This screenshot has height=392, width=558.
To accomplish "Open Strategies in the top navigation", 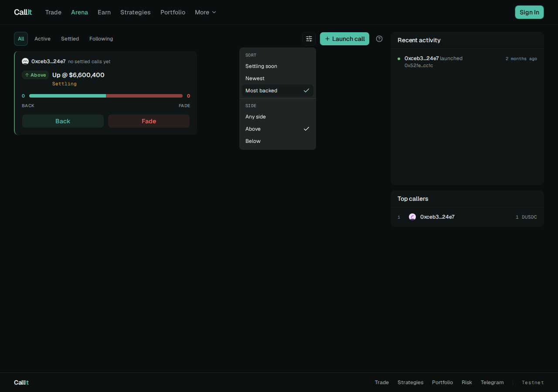I will (x=136, y=12).
